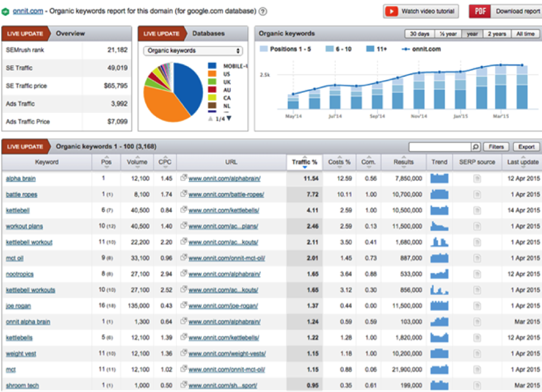This screenshot has width=542, height=392.
Task: Open www.onnit.com/joe-rogan/ URL link
Action: coord(223,306)
